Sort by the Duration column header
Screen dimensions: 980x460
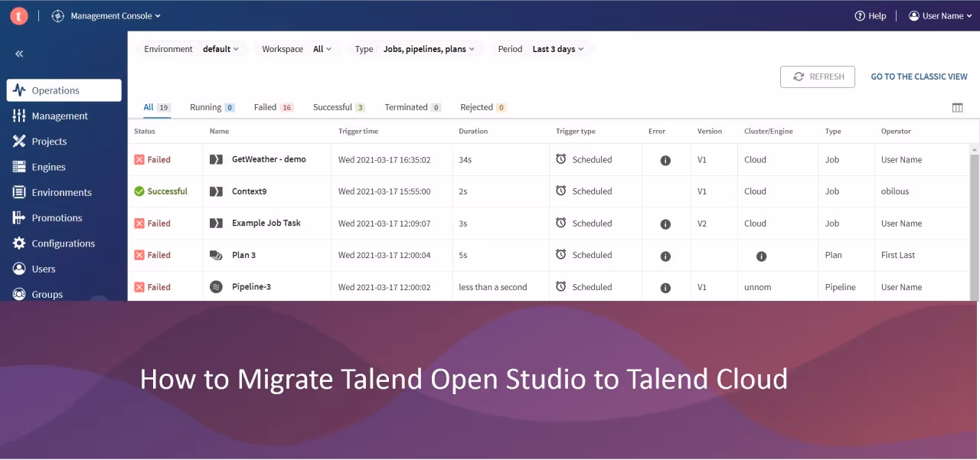coord(473,131)
